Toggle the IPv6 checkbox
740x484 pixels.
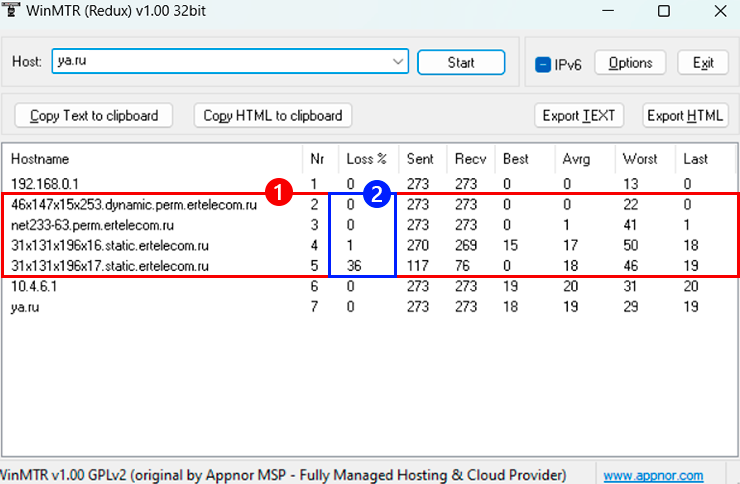point(543,64)
